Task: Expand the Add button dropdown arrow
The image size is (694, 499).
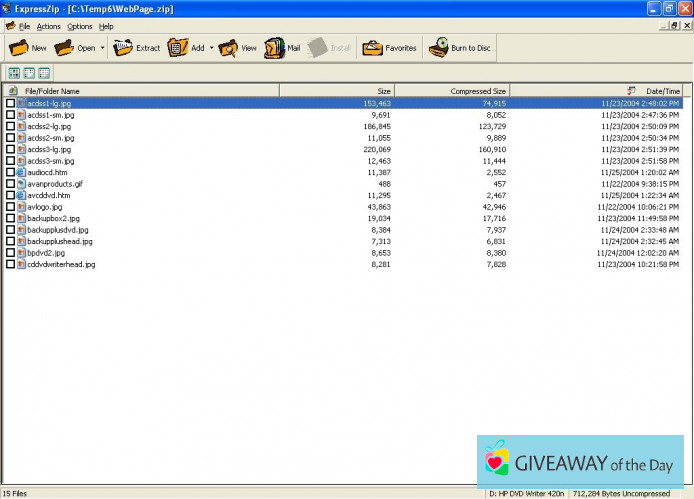Action: [x=211, y=48]
